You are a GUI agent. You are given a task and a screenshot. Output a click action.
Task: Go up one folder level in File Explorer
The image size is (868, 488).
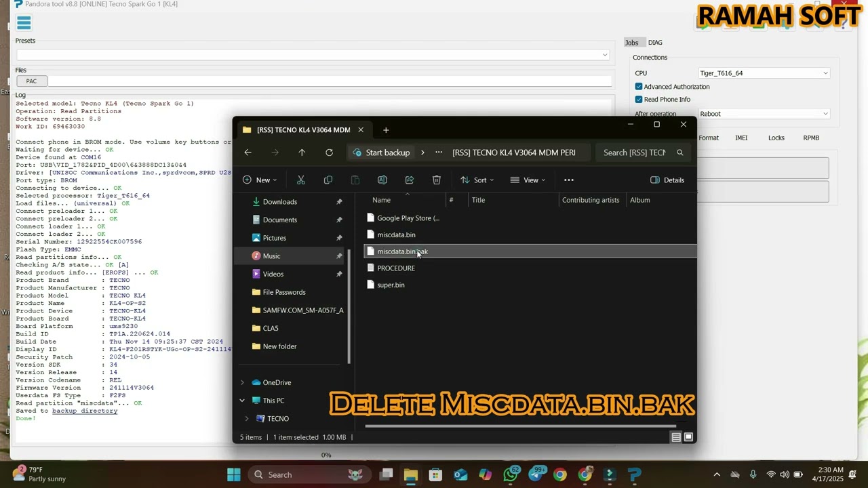(x=302, y=152)
